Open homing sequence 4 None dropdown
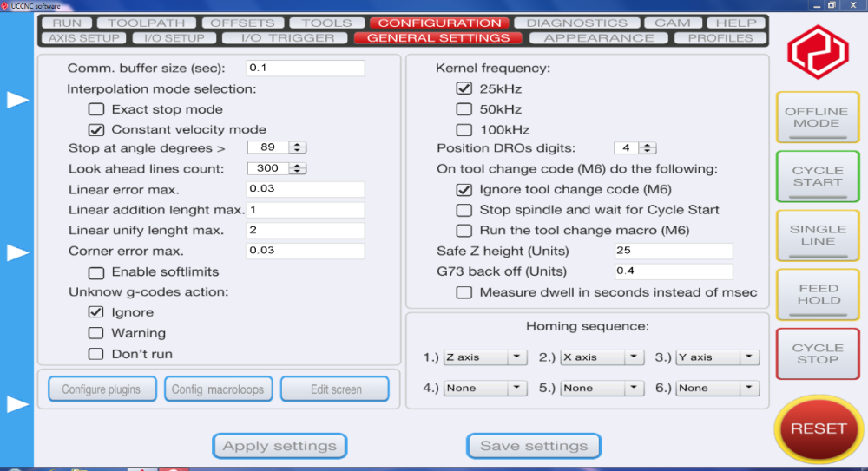The height and width of the screenshot is (471, 868). click(x=485, y=388)
